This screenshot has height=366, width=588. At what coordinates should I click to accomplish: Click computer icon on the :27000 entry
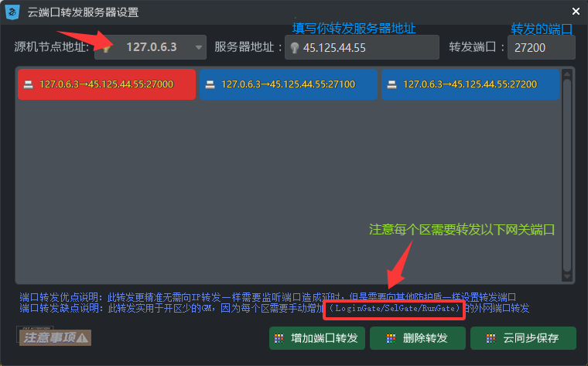coord(28,85)
